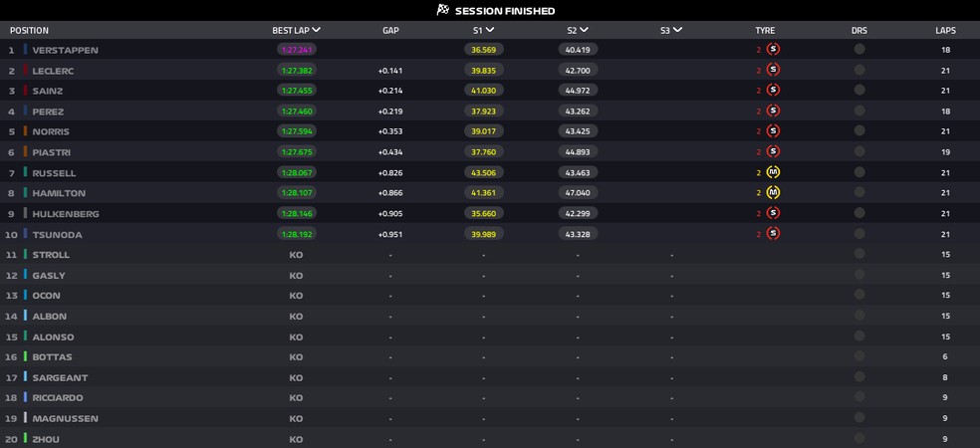Viewport: 980px width, 448px height.
Task: Select driver name Ocon
Action: click(x=46, y=295)
